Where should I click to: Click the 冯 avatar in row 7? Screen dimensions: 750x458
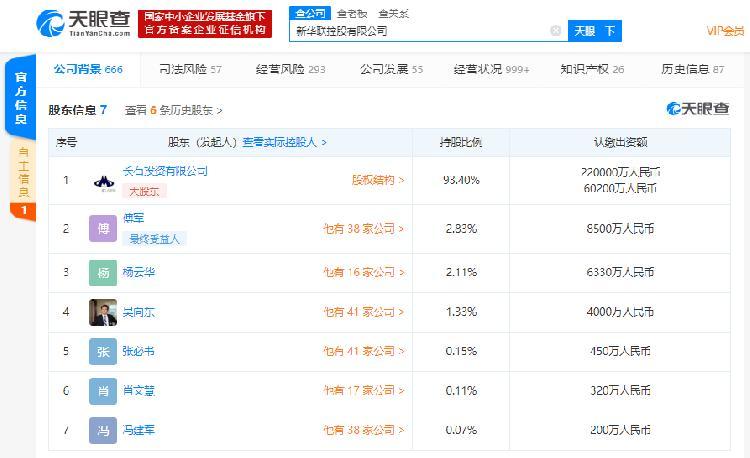(x=103, y=430)
